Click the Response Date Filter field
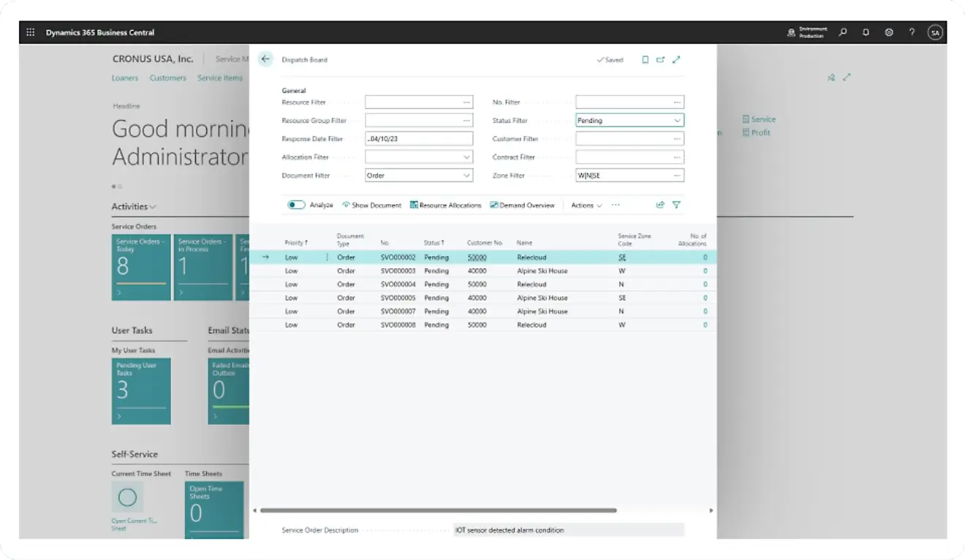965x560 pixels. 417,138
